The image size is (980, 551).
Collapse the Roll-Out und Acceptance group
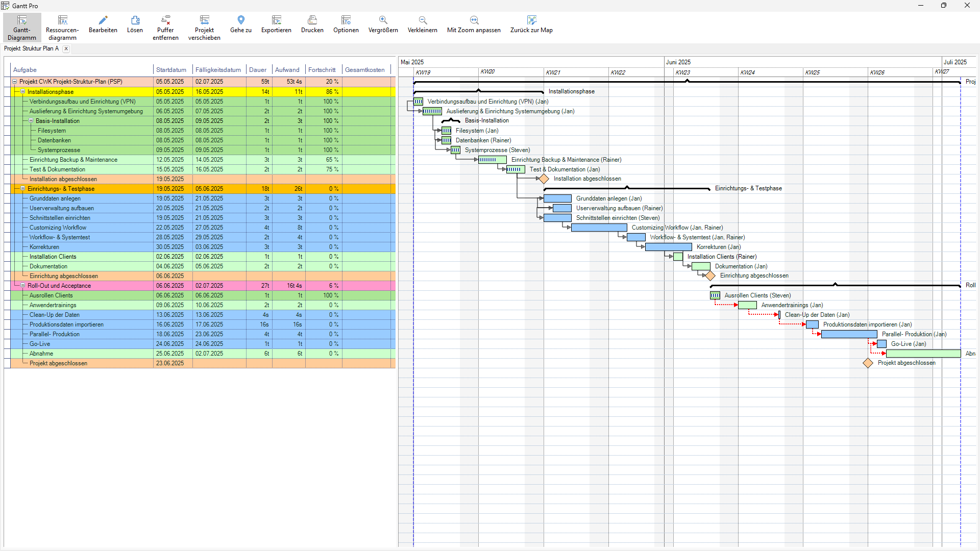coord(23,286)
